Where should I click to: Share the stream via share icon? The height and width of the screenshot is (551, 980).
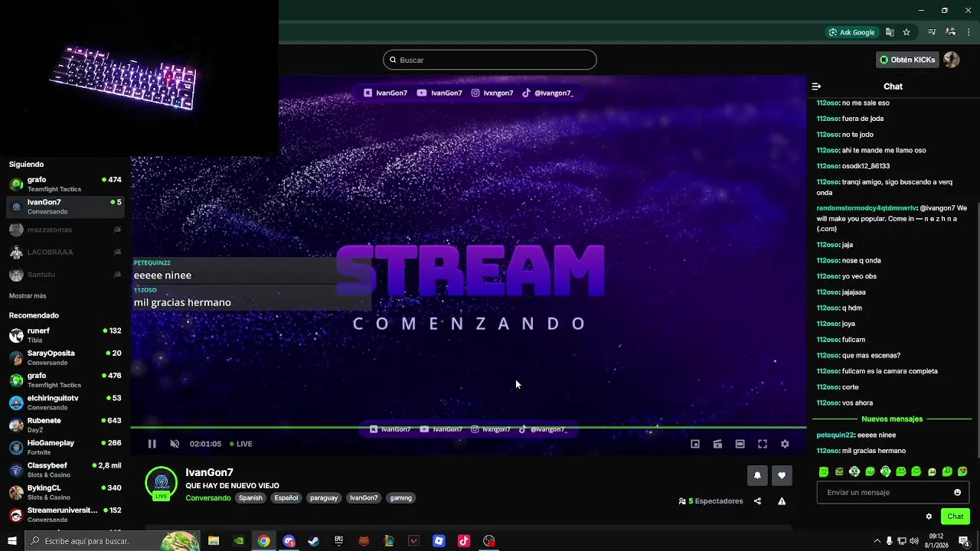(757, 501)
